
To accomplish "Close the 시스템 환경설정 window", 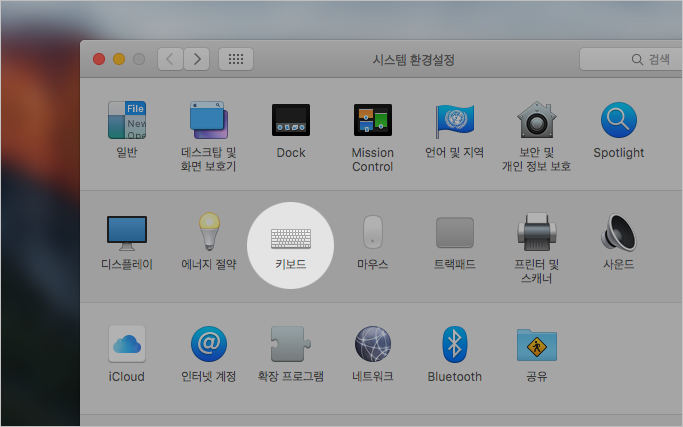I will tap(99, 59).
